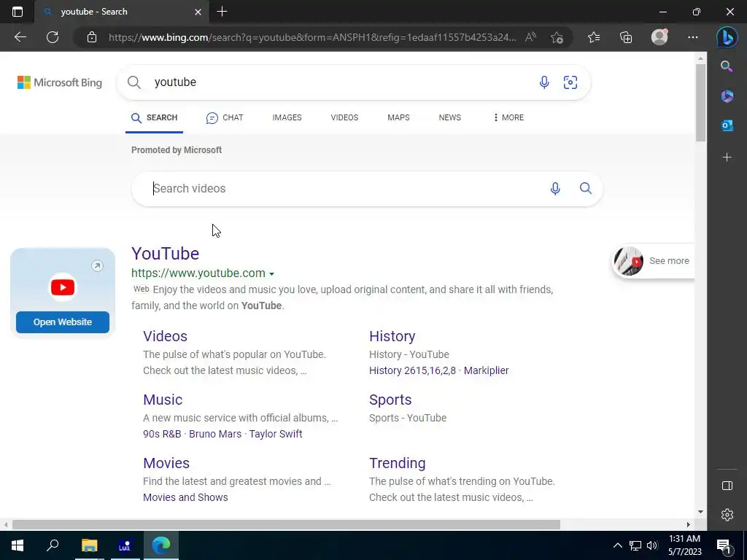This screenshot has width=747, height=560.
Task: Open the Trending sitelink
Action: tap(398, 463)
